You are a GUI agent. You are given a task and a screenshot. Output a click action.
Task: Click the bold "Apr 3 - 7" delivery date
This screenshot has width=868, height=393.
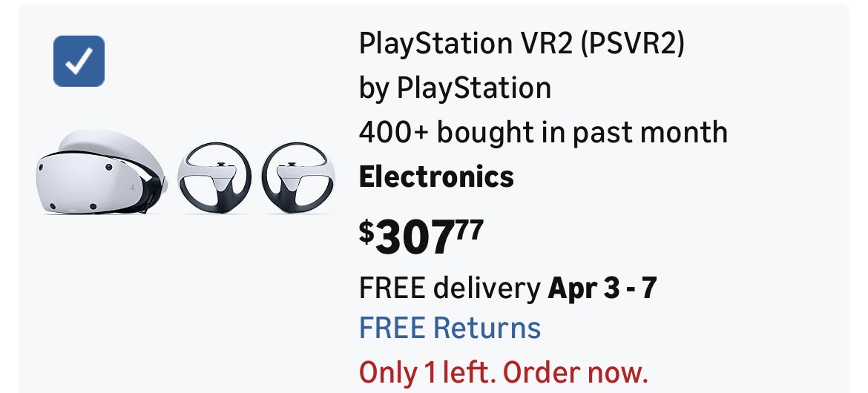(602, 288)
